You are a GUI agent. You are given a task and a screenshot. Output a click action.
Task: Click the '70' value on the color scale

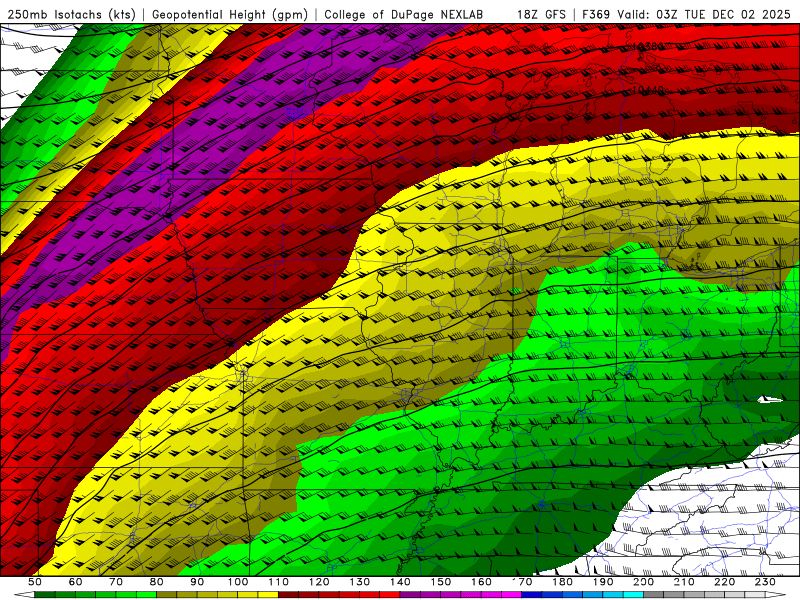[116, 582]
